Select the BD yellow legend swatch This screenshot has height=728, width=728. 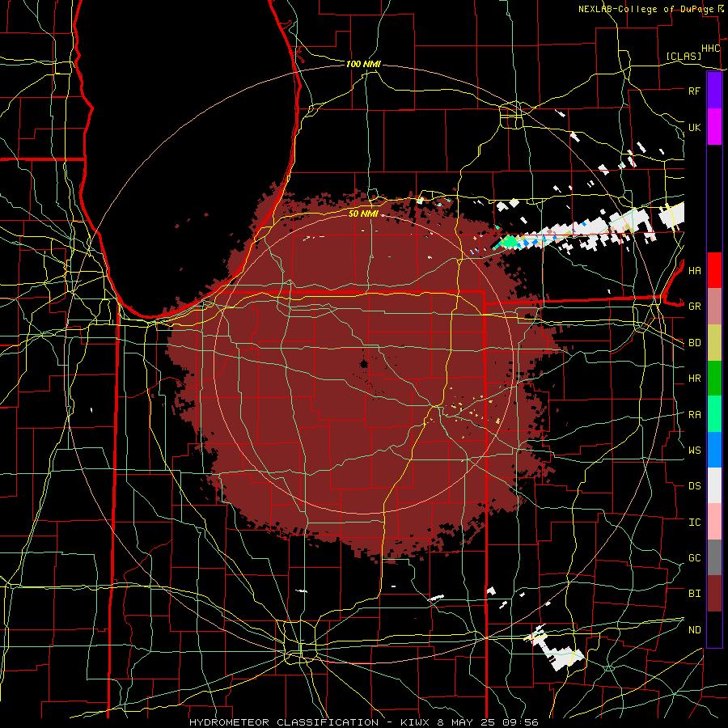[714, 342]
